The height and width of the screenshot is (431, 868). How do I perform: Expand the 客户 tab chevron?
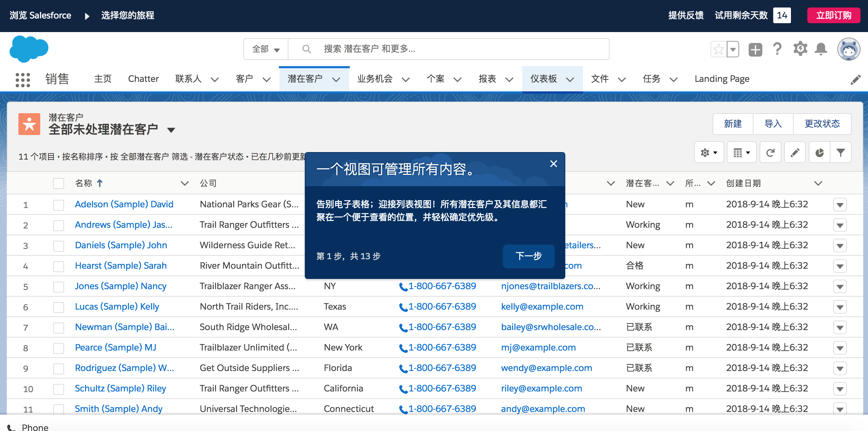pos(266,80)
